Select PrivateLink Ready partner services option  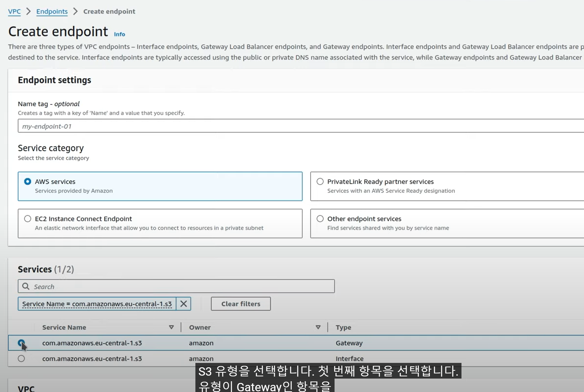coord(320,181)
